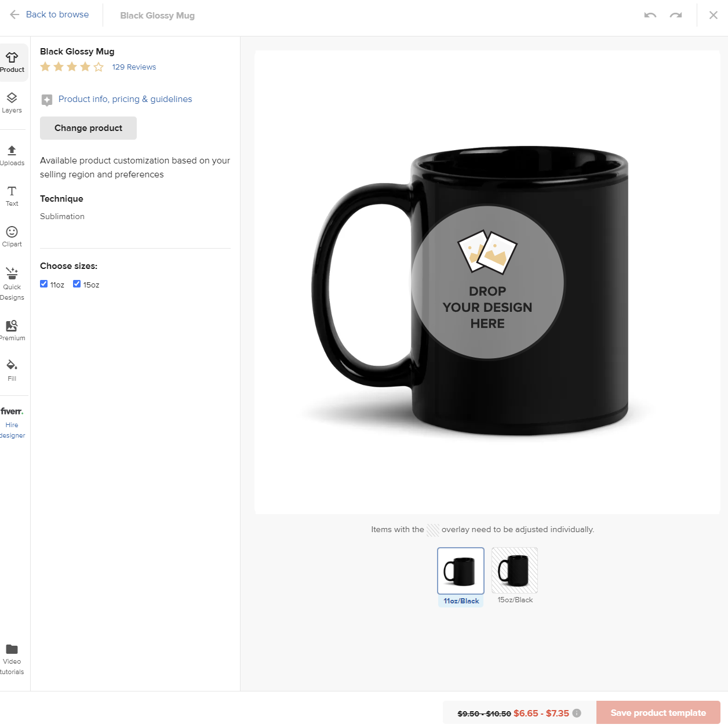Click the 11oz/Black variant label

[461, 601]
